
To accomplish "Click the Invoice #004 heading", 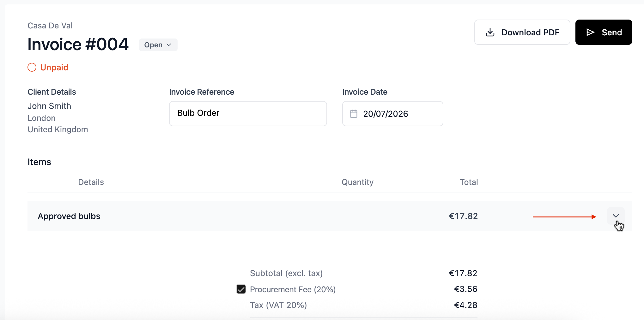I will click(78, 44).
